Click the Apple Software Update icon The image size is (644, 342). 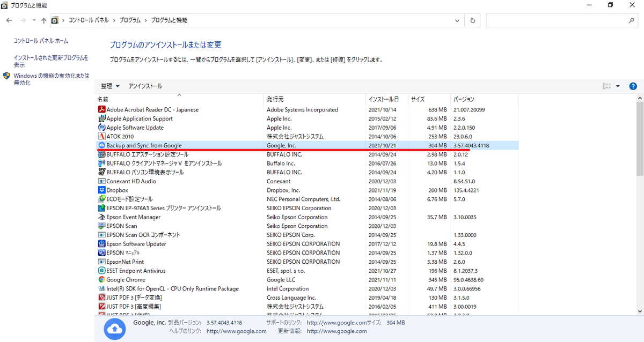(x=102, y=128)
